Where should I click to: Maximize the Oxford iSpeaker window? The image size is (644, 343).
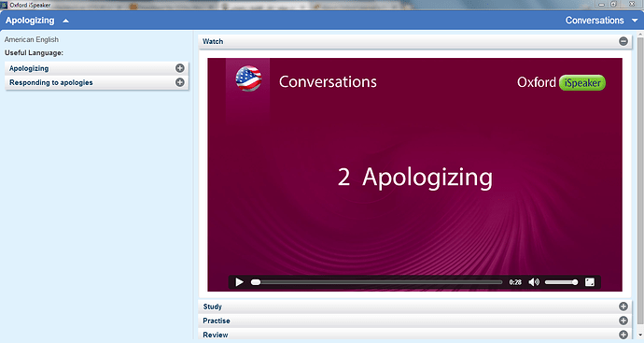(x=613, y=5)
